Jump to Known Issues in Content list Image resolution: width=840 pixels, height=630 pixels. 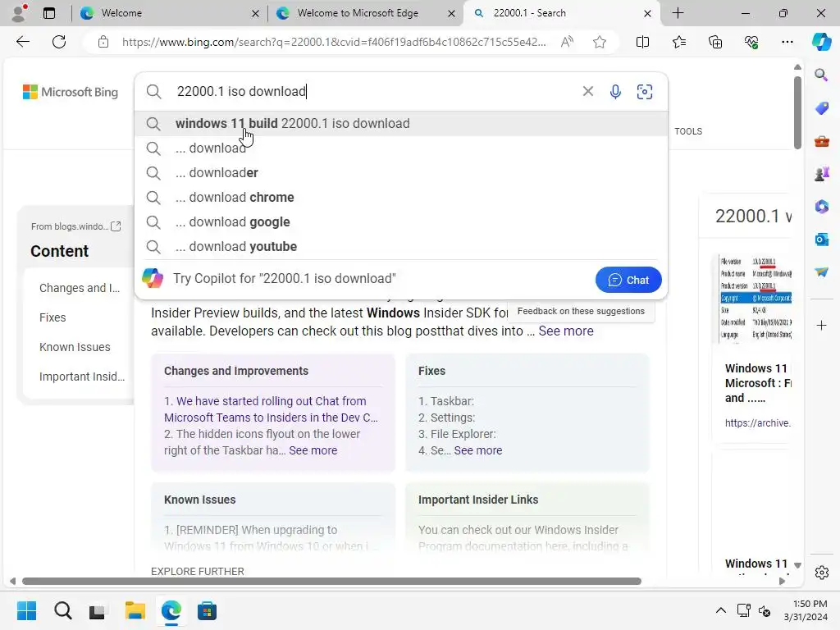[x=75, y=347]
